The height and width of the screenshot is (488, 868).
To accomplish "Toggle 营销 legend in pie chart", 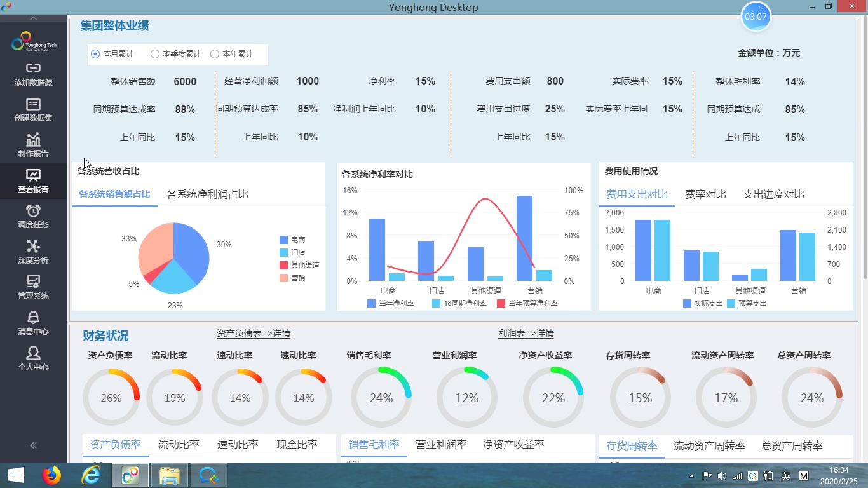I will tap(292, 278).
